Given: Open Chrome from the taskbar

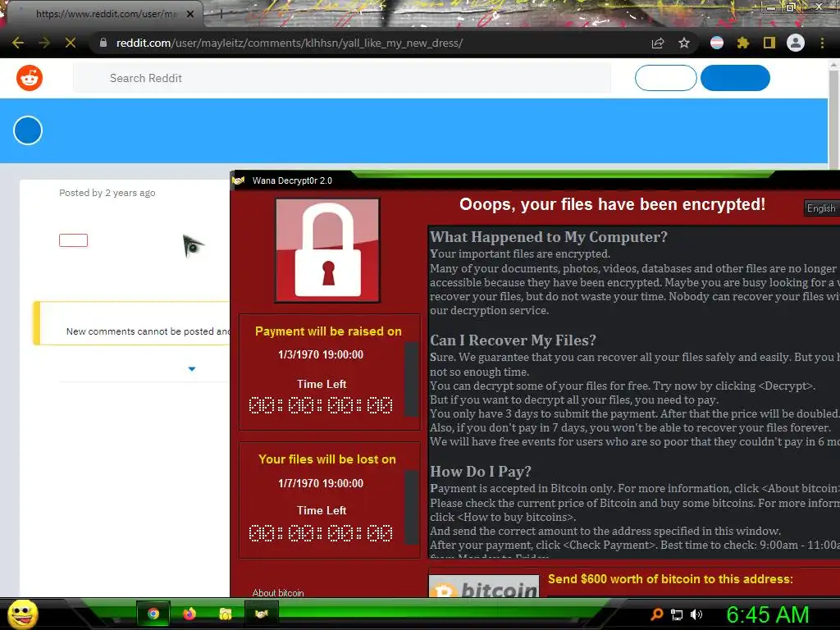Looking at the screenshot, I should pyautogui.click(x=153, y=614).
